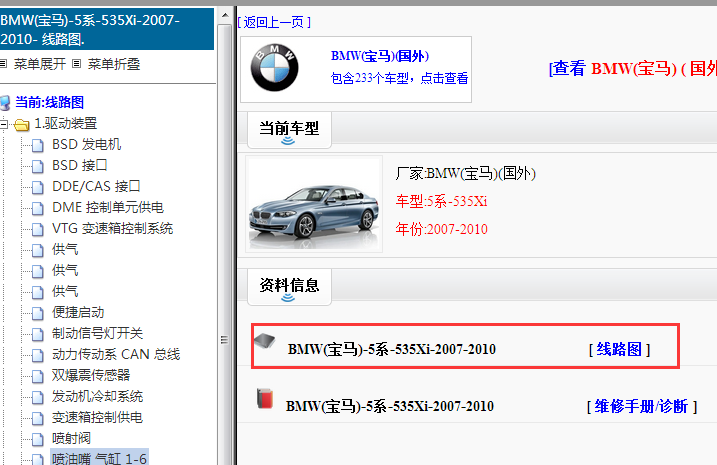Click 包含233个车型，点击查看 link

(400, 78)
